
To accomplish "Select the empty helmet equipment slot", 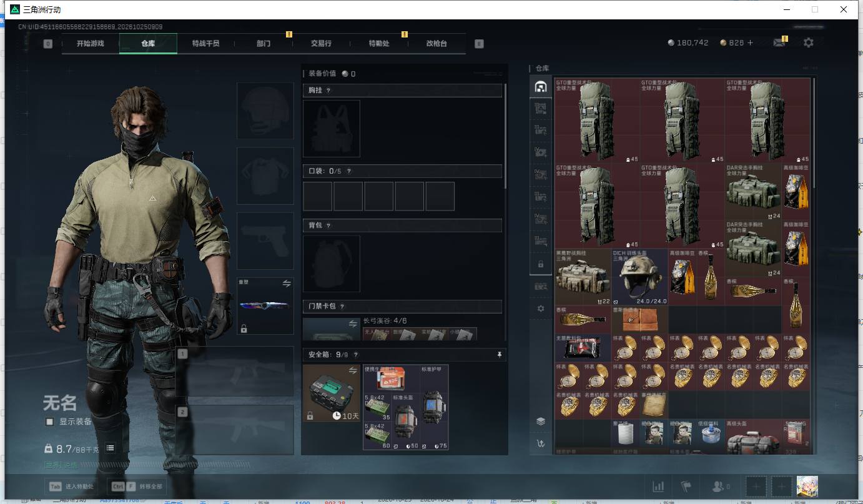I will tap(265, 111).
